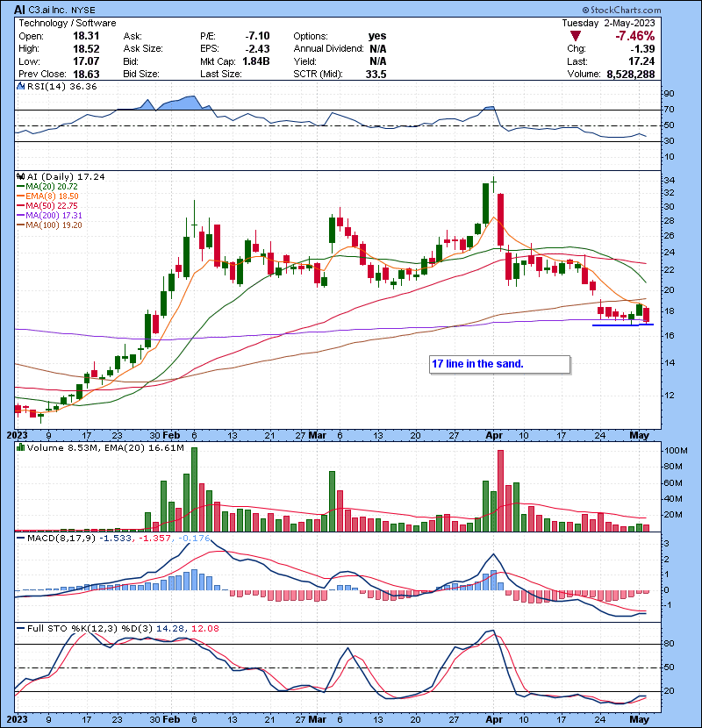This screenshot has width=702, height=728.
Task: Click the AI (Daily) 17.24 price label
Action: click(x=66, y=176)
